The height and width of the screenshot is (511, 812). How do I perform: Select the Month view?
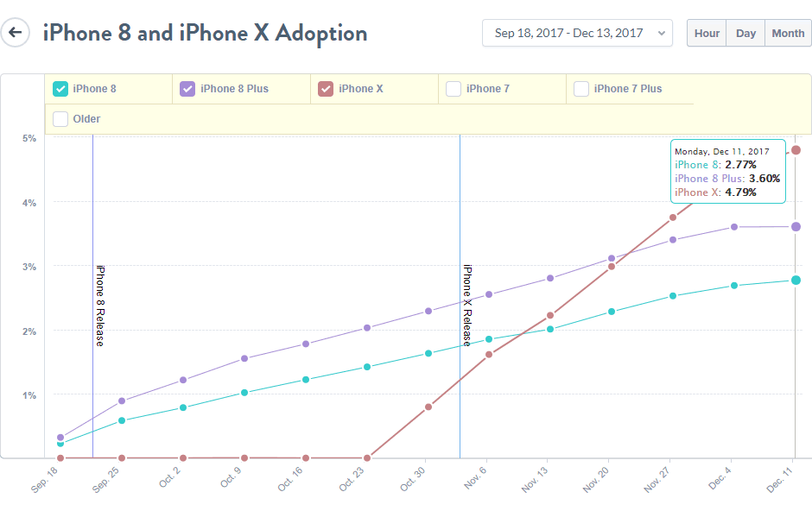[787, 32]
